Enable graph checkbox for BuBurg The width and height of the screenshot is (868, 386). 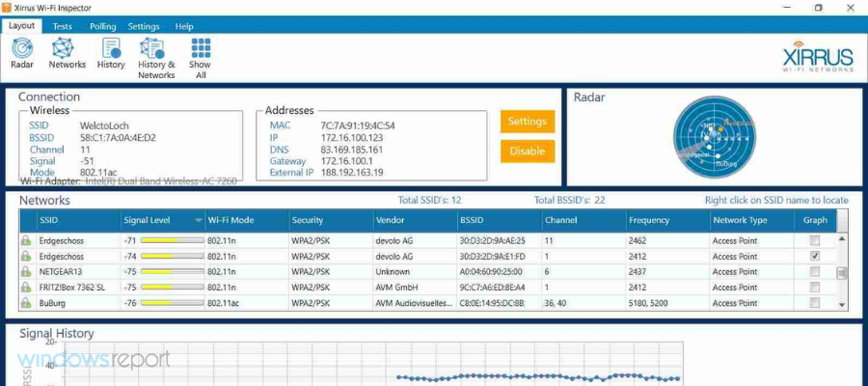pos(814,302)
